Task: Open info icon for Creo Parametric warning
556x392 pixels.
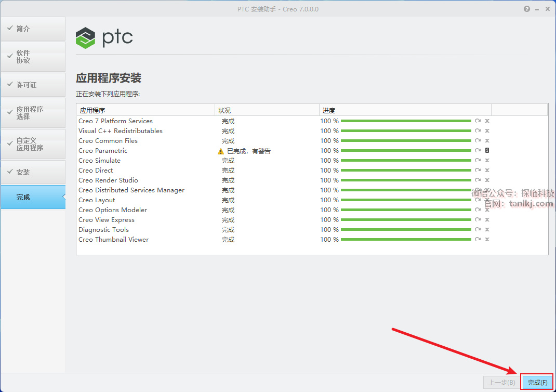Action: (487, 150)
